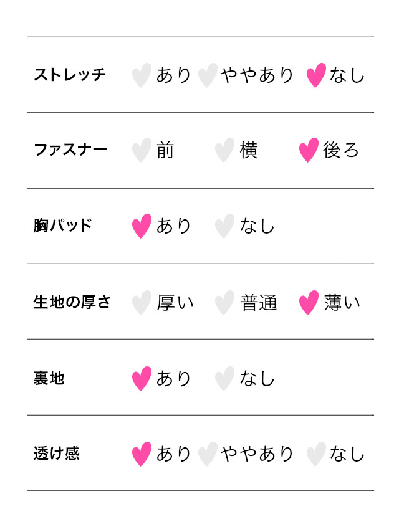Click the ストレッチ row label
This screenshot has height=532, width=399.
point(70,75)
